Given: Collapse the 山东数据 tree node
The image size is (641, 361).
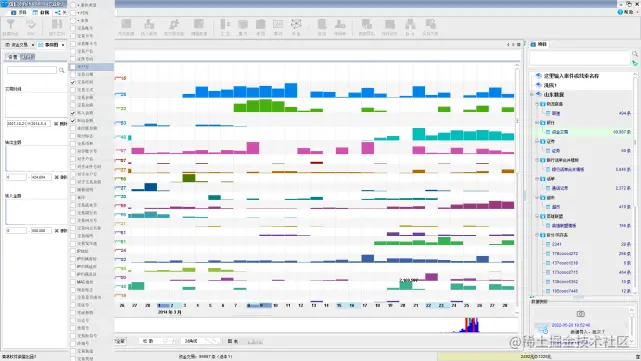Looking at the screenshot, I should point(532,94).
